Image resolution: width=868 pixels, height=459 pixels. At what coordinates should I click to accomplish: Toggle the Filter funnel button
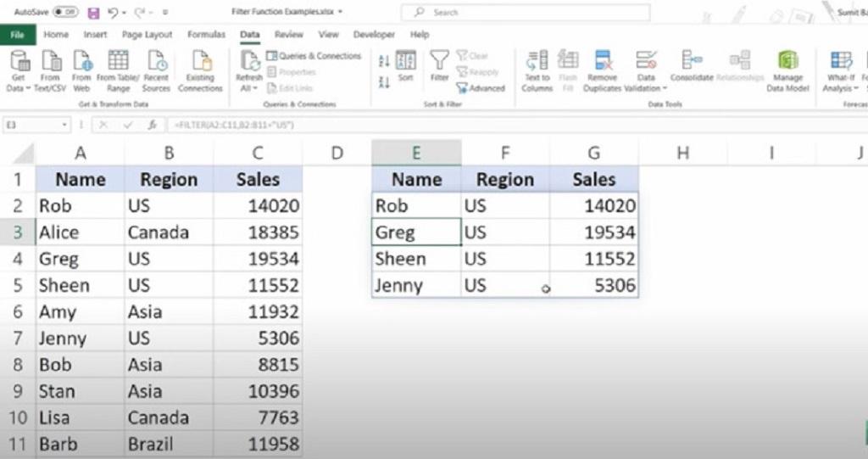coord(440,66)
